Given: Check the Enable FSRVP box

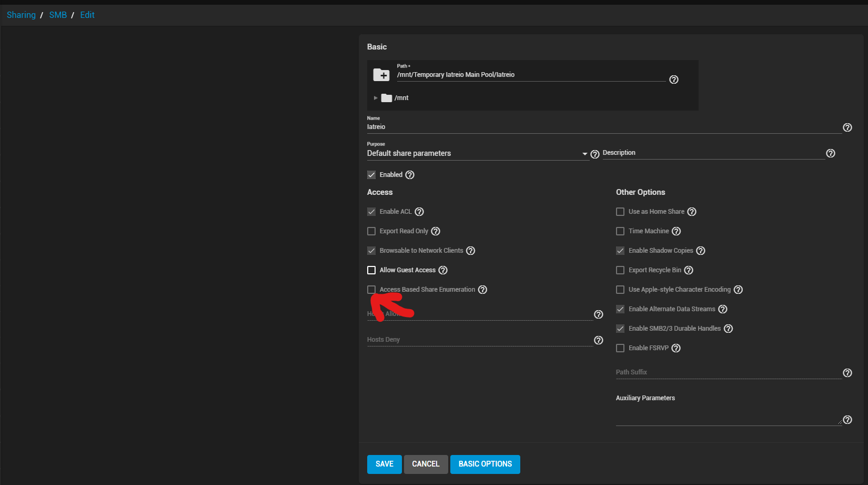Looking at the screenshot, I should (x=620, y=348).
